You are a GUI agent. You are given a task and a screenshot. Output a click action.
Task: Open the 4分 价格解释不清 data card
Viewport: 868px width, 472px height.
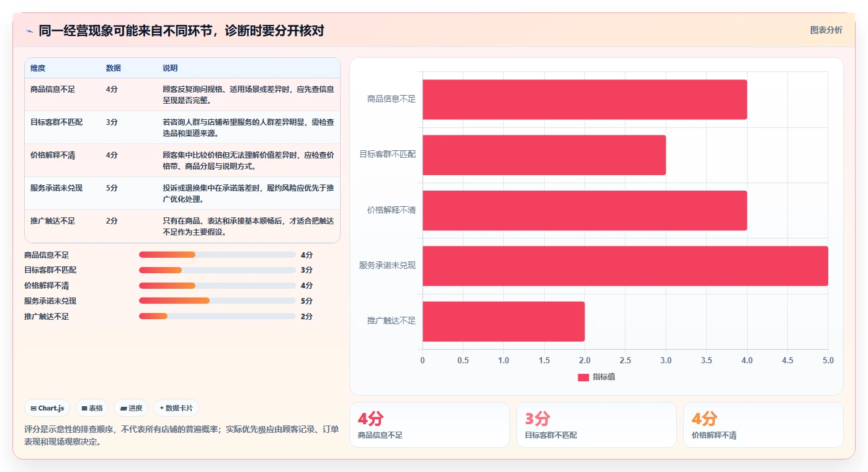point(763,425)
